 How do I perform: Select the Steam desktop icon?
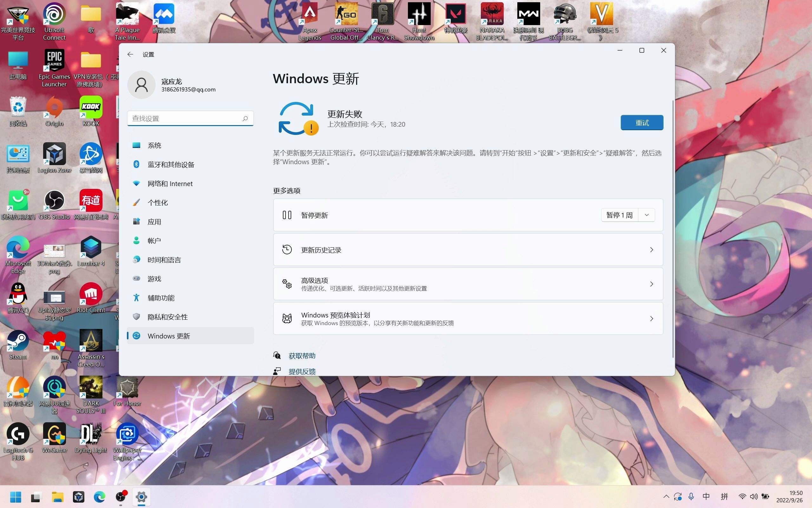tap(18, 345)
